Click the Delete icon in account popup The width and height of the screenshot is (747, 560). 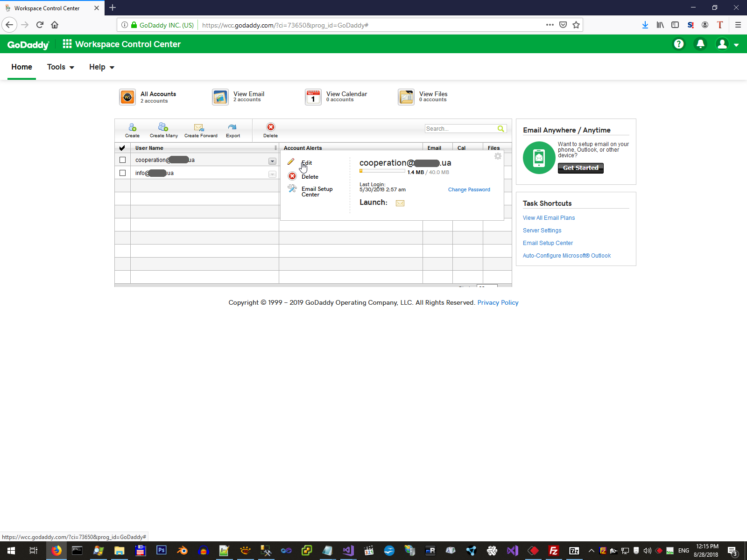pyautogui.click(x=292, y=176)
